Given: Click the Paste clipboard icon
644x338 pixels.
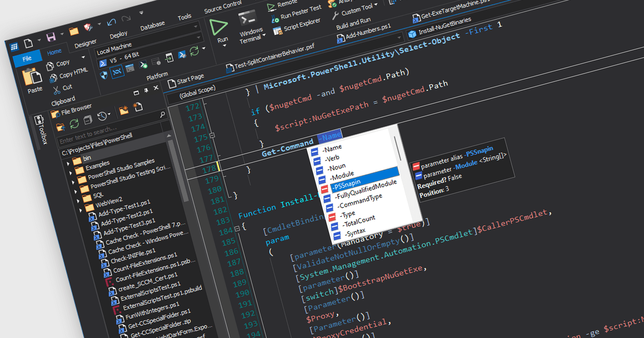Looking at the screenshot, I should (x=33, y=76).
